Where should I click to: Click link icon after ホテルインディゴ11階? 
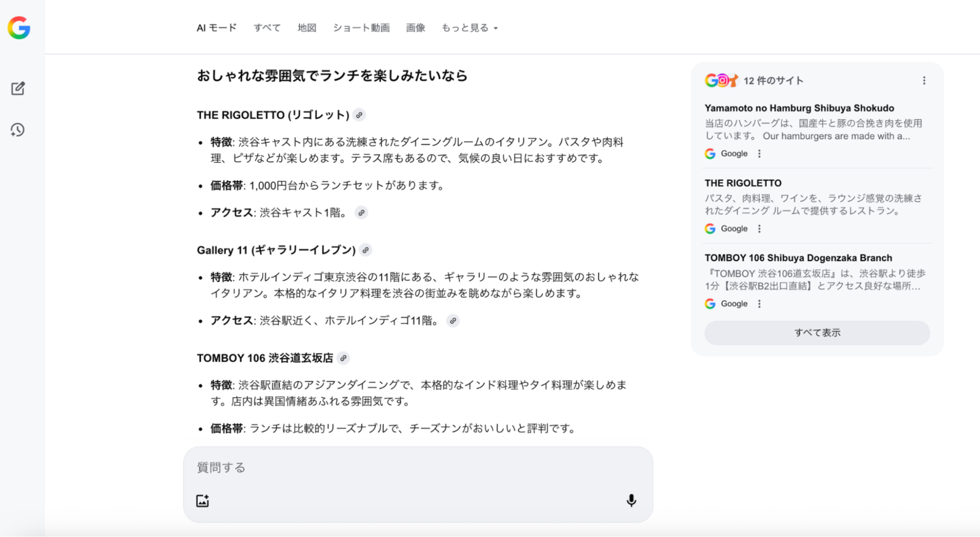pyautogui.click(x=453, y=321)
